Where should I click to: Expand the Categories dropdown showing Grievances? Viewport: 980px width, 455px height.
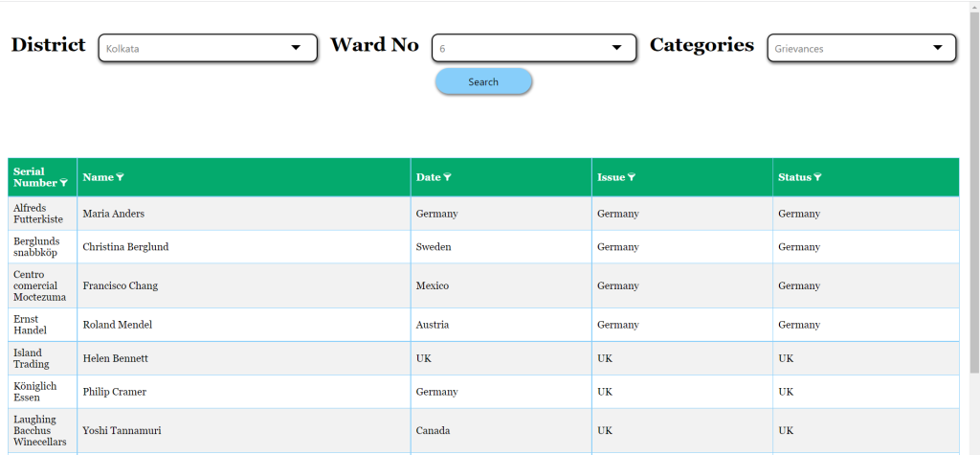pos(862,48)
